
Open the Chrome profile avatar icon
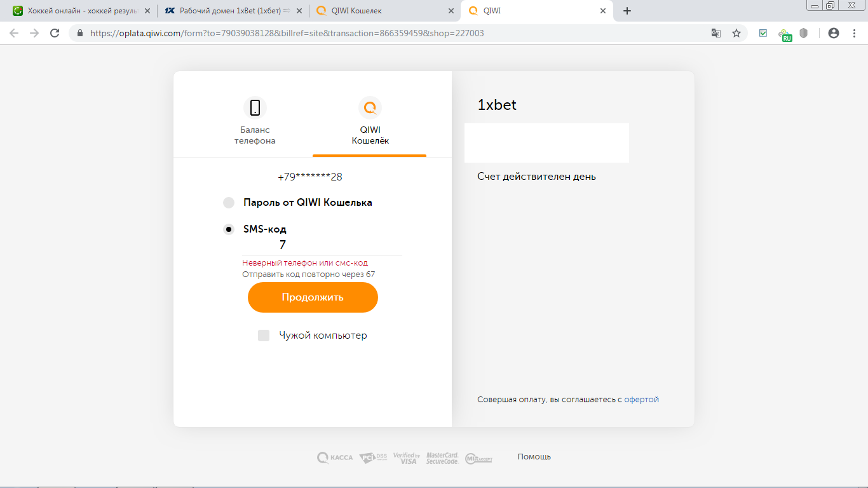click(834, 33)
